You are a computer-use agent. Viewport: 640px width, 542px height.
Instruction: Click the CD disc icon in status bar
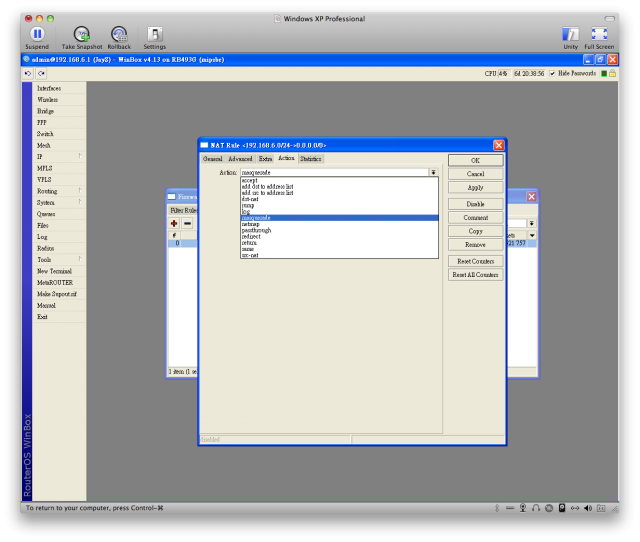549,508
